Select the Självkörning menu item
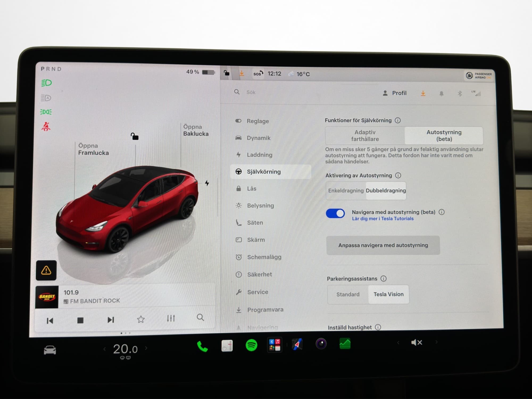532x399 pixels. (x=271, y=172)
